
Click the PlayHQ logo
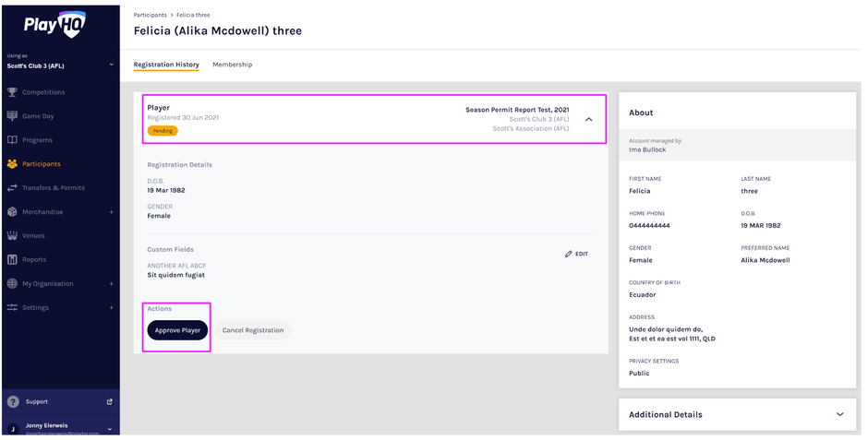54,25
